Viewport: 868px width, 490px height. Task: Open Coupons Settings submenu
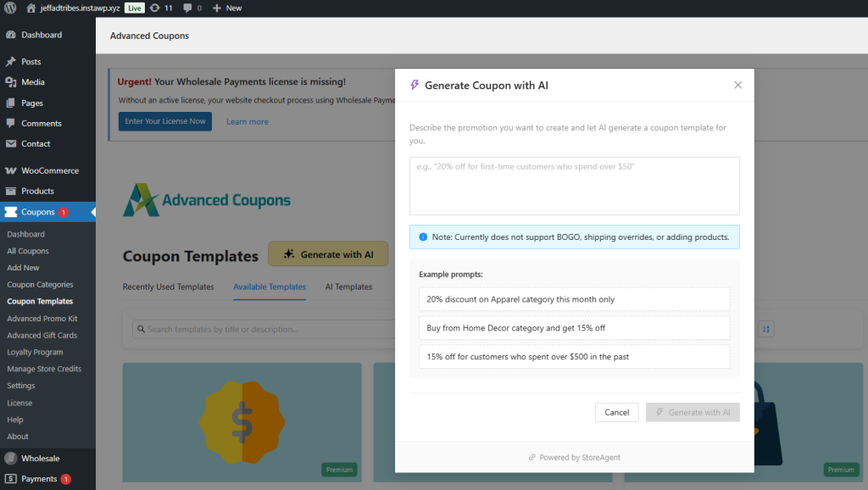pos(21,386)
